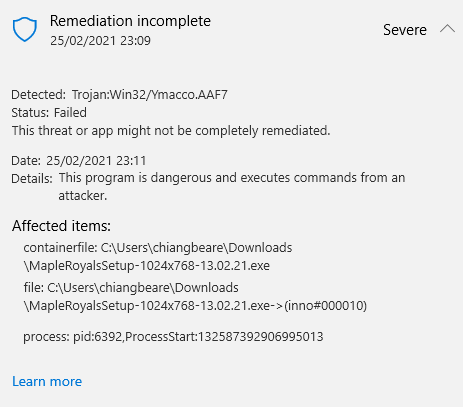Click the word 'attacker.' in details

pyautogui.click(x=83, y=196)
